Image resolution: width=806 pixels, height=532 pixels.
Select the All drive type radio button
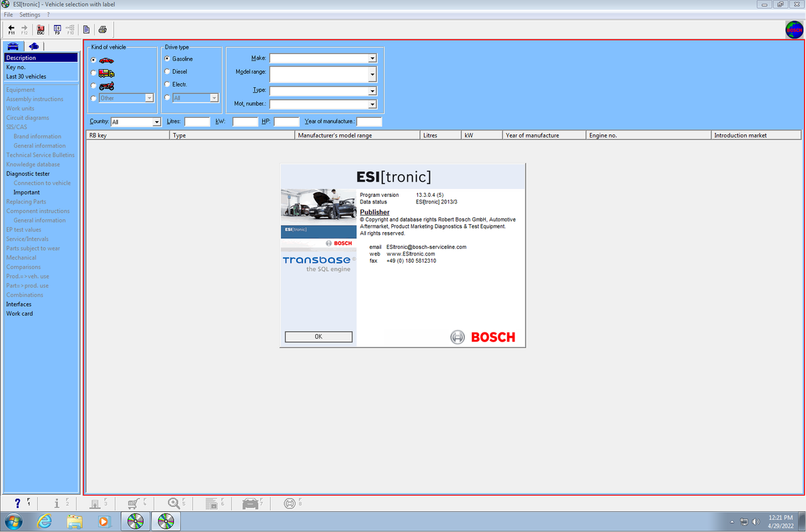[167, 98]
